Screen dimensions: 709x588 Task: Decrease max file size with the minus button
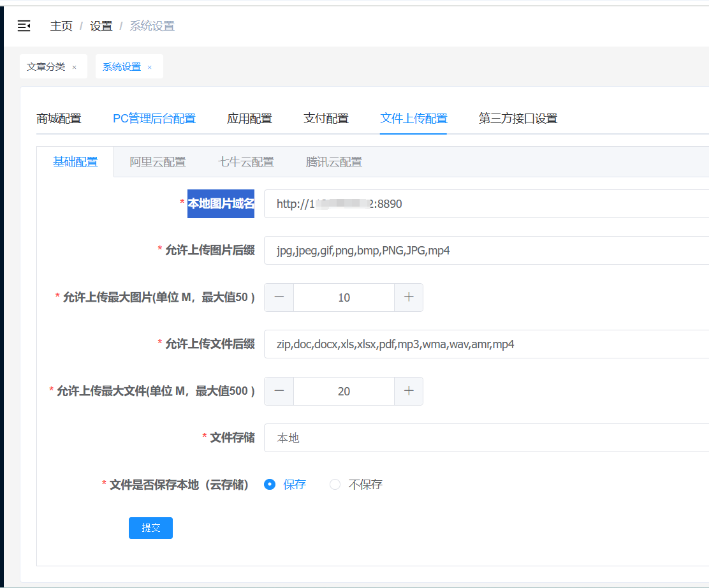coord(279,391)
